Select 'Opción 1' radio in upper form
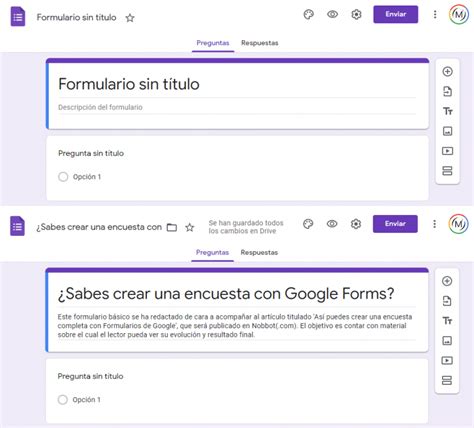The height and width of the screenshot is (428, 474). (63, 177)
